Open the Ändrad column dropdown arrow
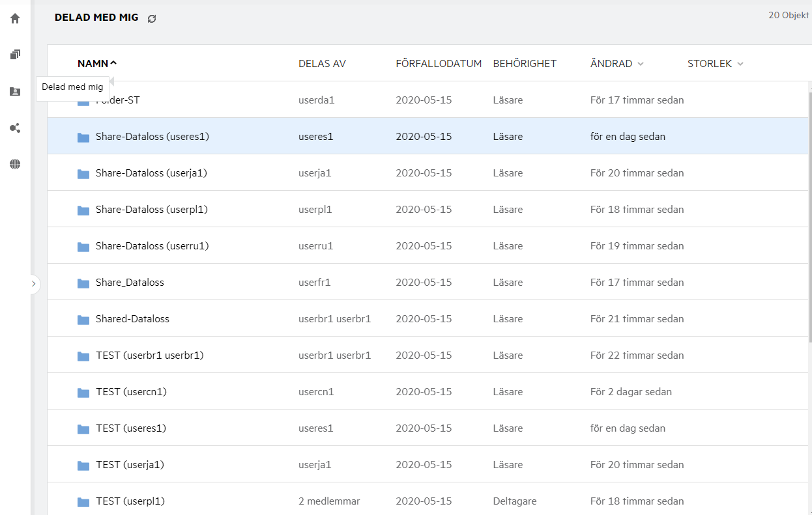This screenshot has height=515, width=812. pos(641,64)
